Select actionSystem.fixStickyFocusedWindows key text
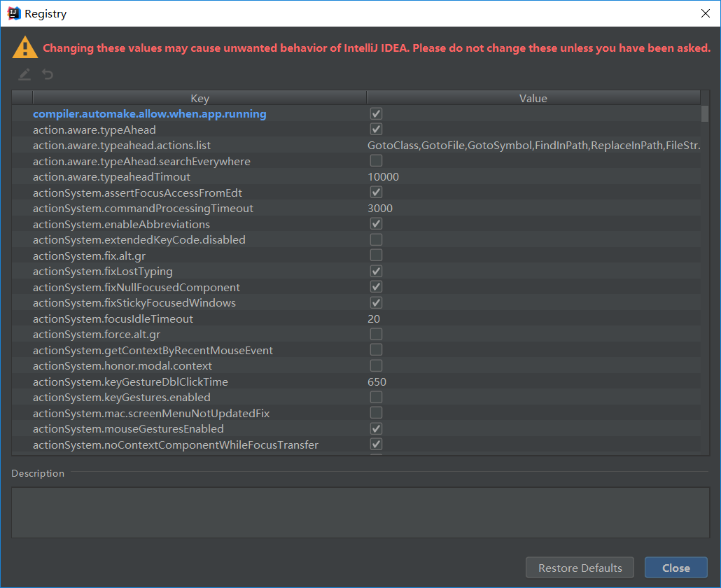 134,303
